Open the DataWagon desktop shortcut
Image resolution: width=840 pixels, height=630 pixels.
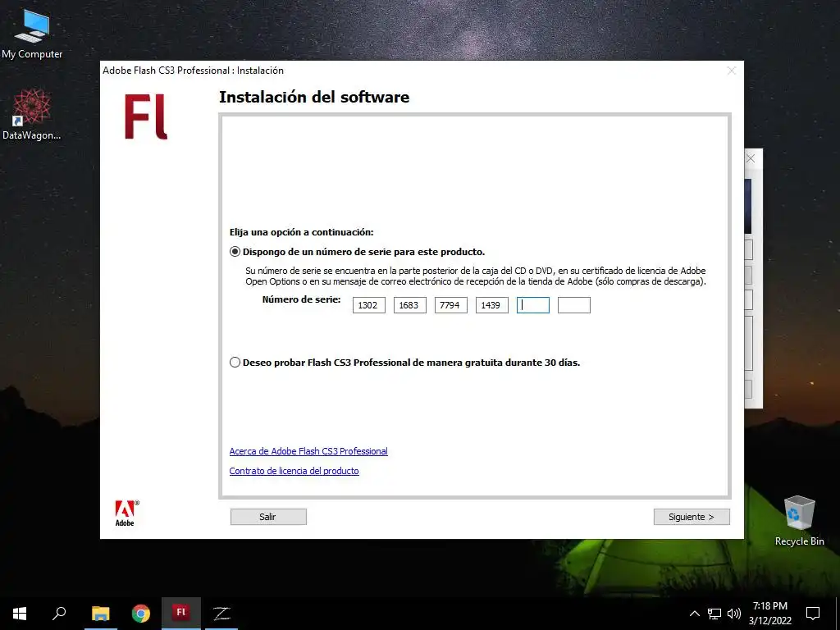tap(32, 114)
